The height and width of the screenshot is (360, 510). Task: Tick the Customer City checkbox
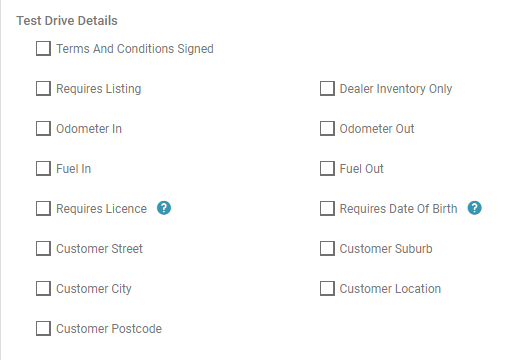43,288
